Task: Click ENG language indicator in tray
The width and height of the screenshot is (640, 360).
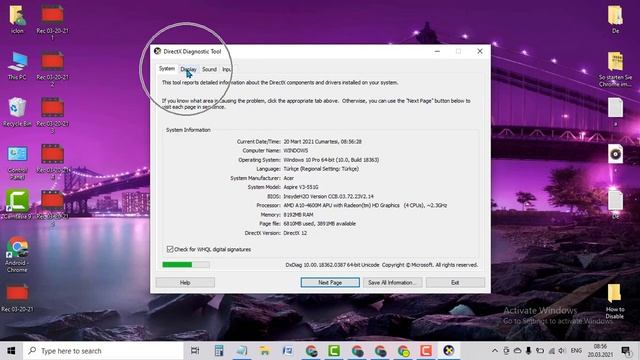Action: coord(576,351)
